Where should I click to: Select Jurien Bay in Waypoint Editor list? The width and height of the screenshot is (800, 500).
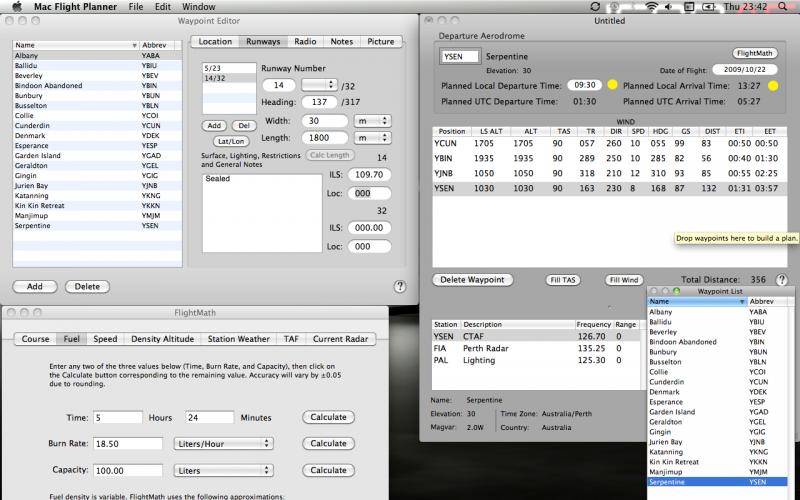tap(97, 186)
